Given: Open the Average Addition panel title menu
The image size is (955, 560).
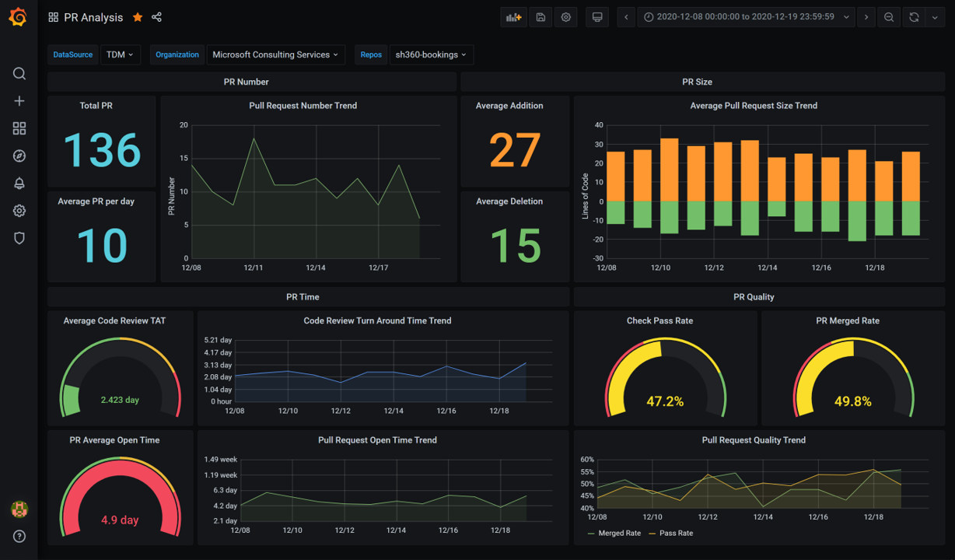Looking at the screenshot, I should point(509,106).
